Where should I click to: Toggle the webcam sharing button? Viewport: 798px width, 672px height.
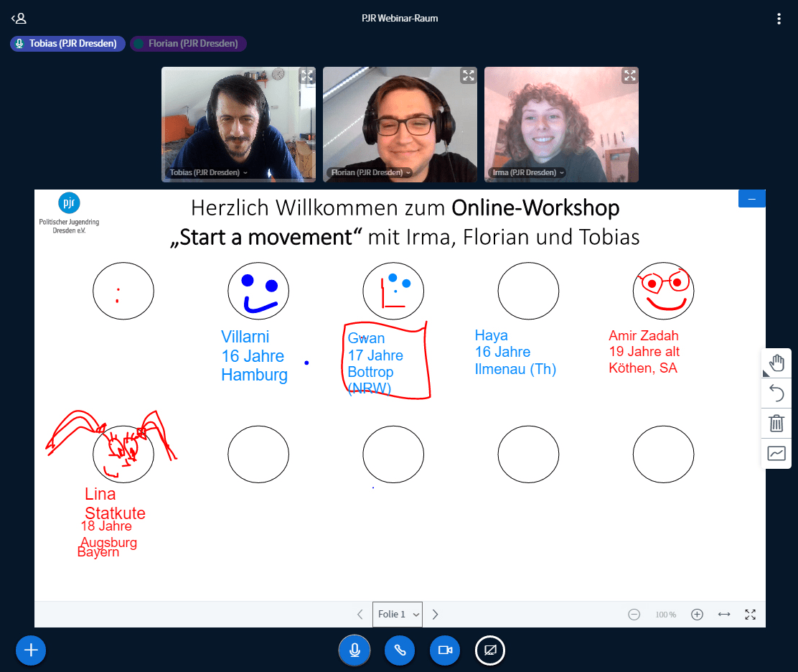[x=445, y=650]
